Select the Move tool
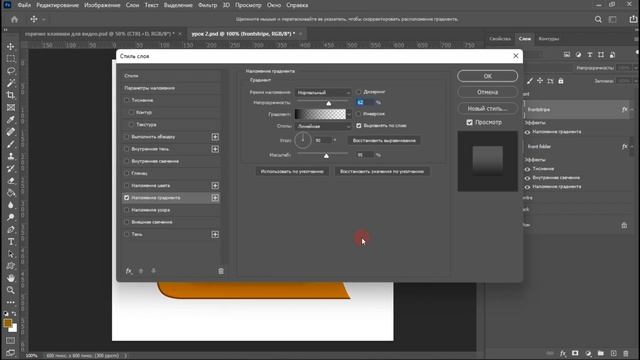640x360 pixels. [11, 47]
